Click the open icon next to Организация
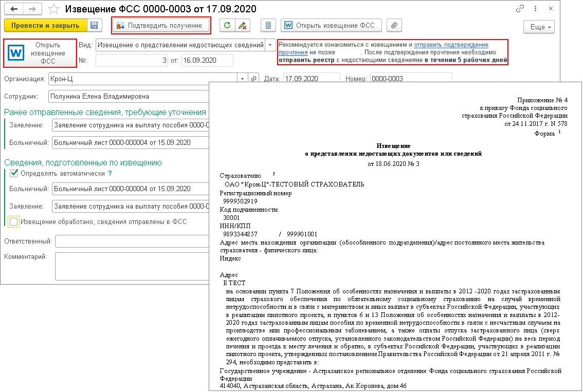Image resolution: width=583 pixels, height=392 pixels. click(x=253, y=79)
